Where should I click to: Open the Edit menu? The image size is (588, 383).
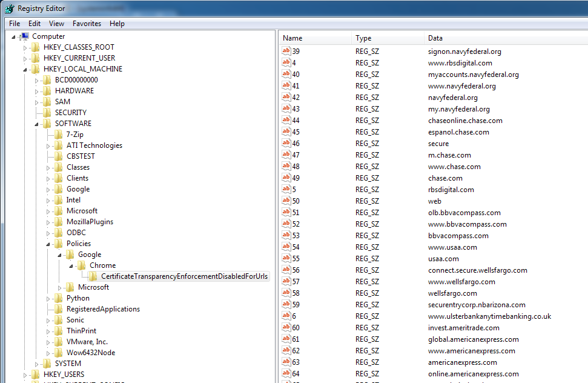(x=35, y=24)
